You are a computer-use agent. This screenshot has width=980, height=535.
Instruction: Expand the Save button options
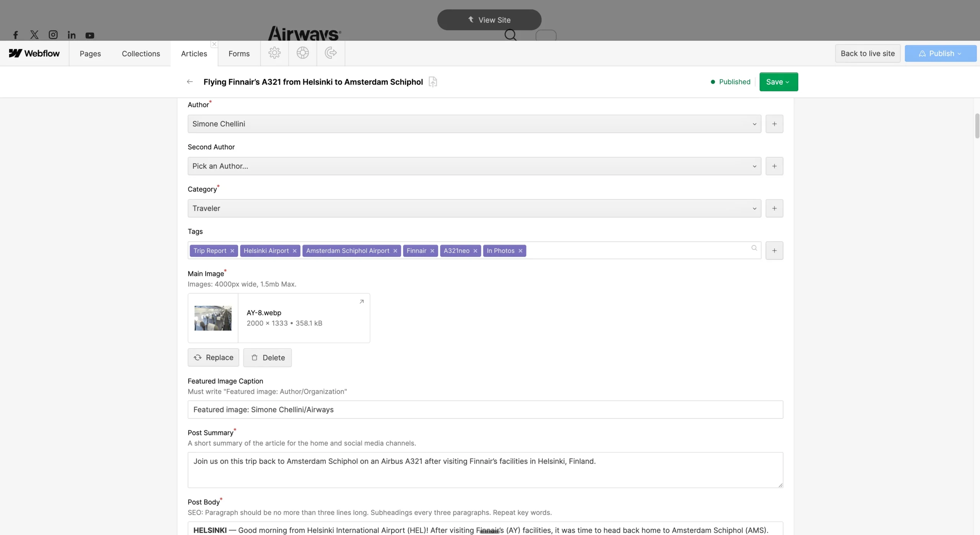(787, 82)
